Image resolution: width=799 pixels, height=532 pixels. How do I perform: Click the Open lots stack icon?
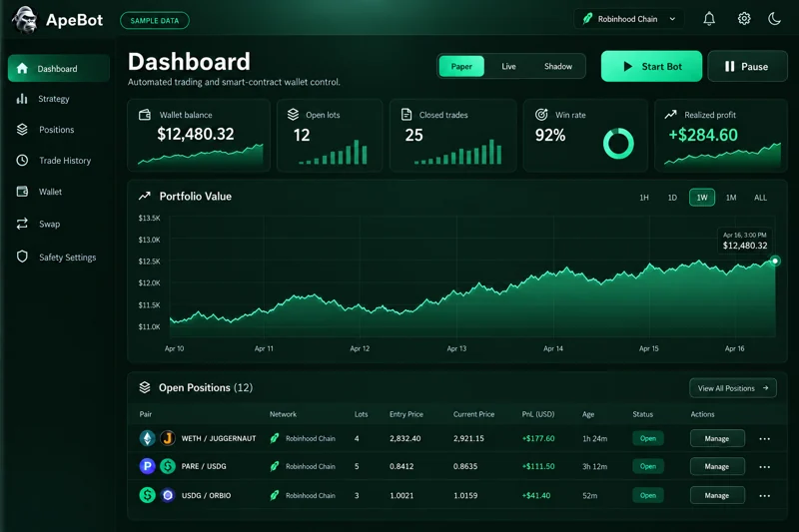(293, 115)
